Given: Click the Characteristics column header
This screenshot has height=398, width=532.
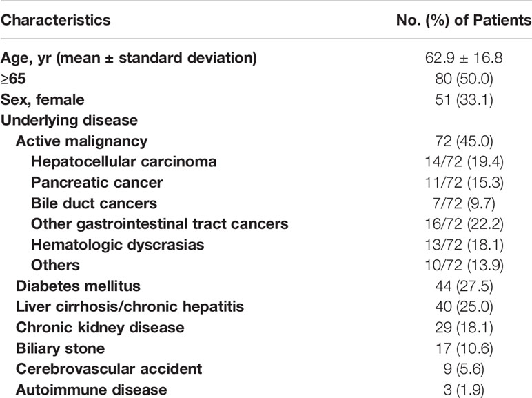Looking at the screenshot, I should (55, 20).
